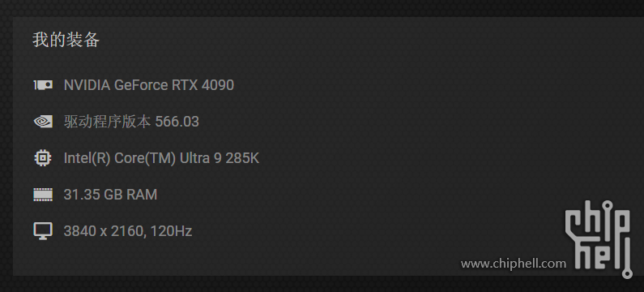Select the RTX 4090 model text
The image size is (644, 292).
pyautogui.click(x=203, y=85)
